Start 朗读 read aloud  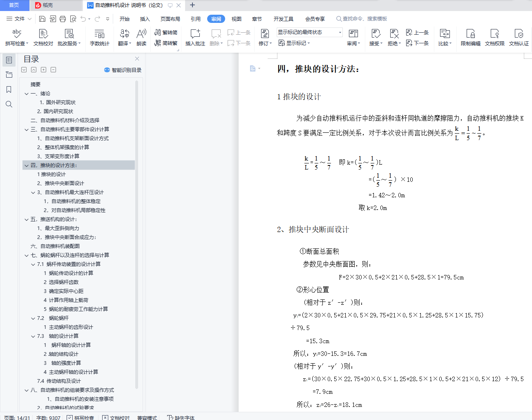click(x=141, y=37)
